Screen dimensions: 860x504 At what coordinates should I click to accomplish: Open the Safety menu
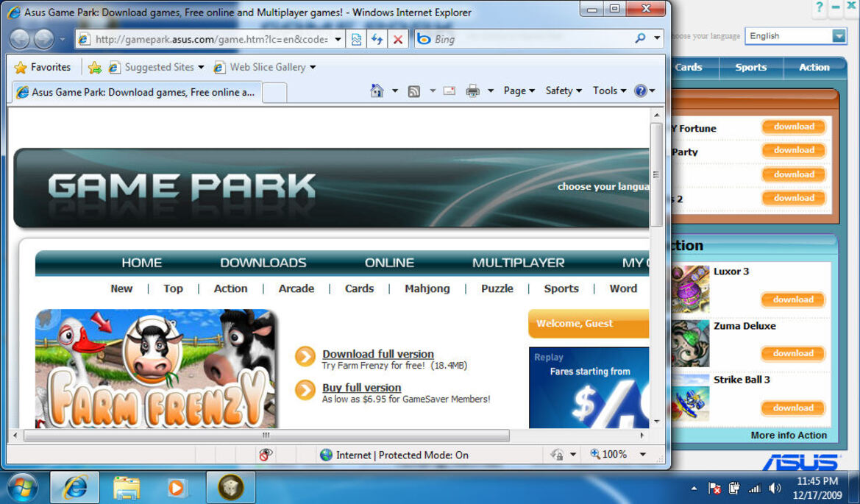(564, 91)
